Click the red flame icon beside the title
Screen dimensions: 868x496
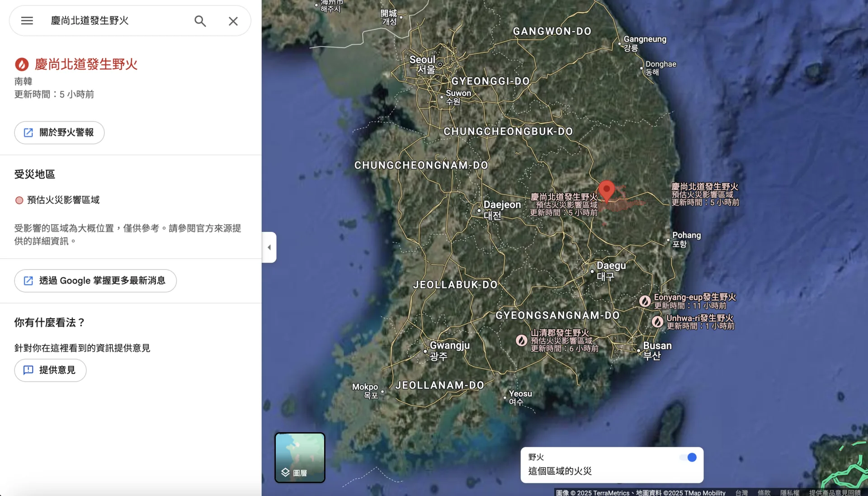click(22, 64)
